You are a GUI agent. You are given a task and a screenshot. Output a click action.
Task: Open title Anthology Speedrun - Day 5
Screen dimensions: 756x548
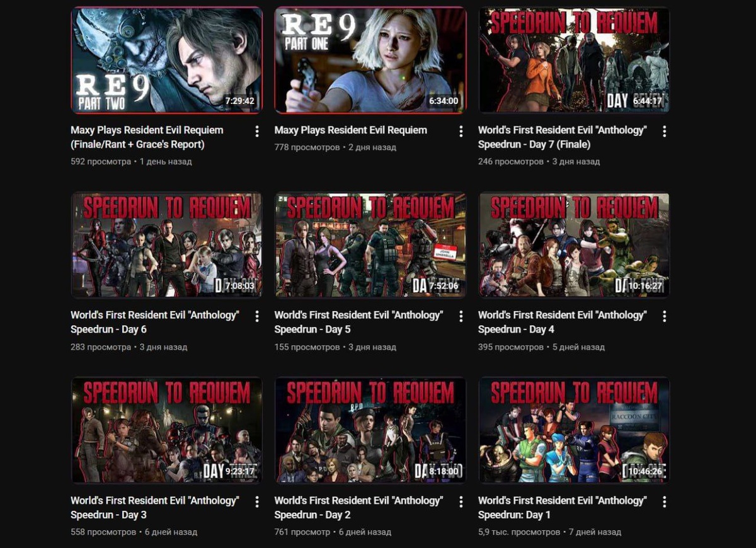click(x=358, y=322)
